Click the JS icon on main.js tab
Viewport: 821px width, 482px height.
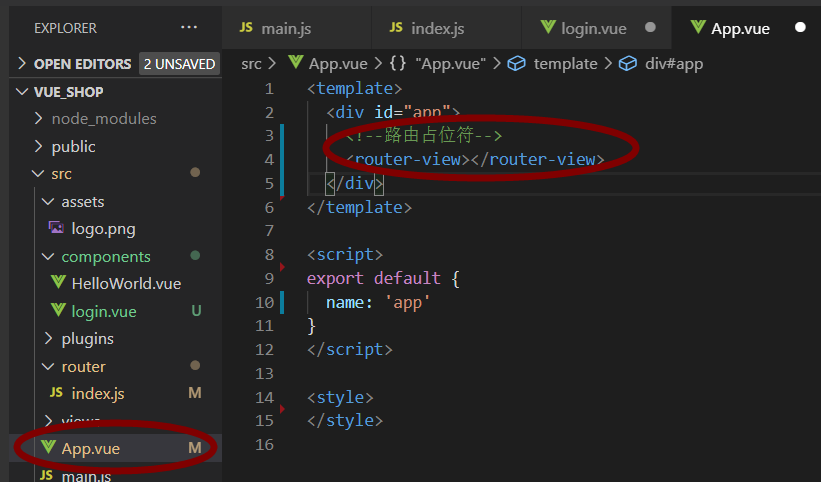click(x=246, y=27)
